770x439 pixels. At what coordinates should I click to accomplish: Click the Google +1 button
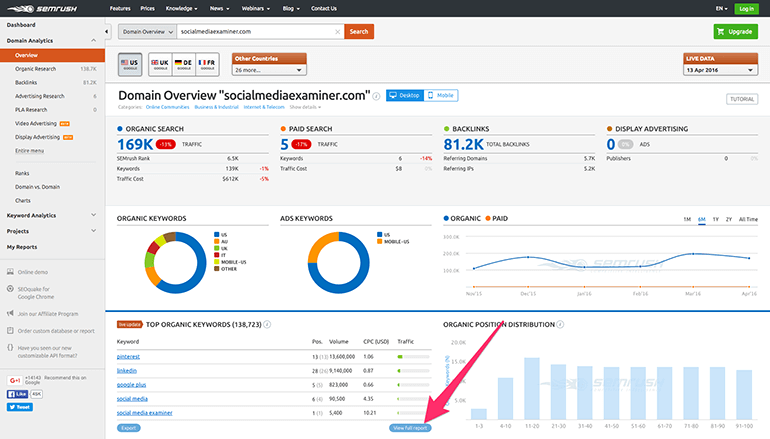click(14, 380)
